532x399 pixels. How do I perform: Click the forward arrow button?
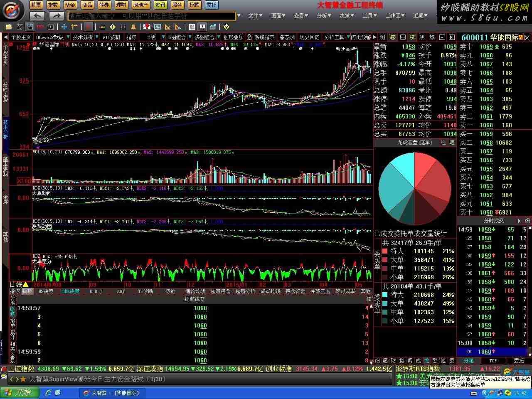coord(56,16)
